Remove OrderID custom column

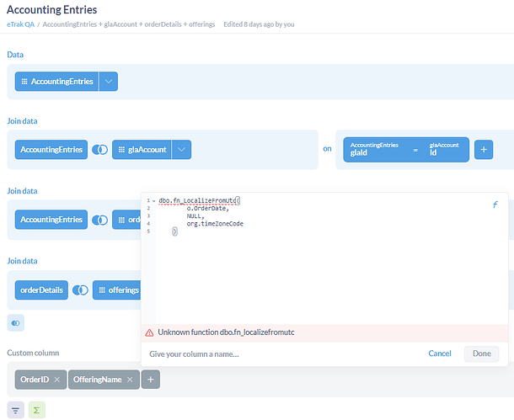point(56,380)
